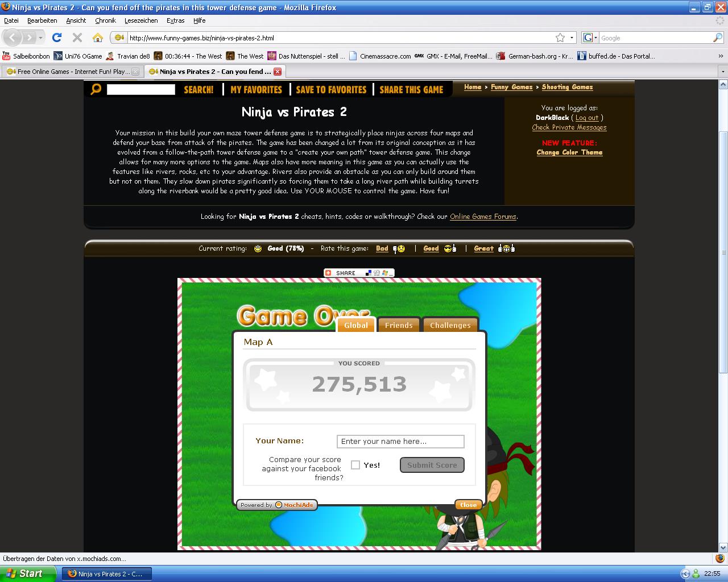Select the Friends leaderboard tab

399,325
